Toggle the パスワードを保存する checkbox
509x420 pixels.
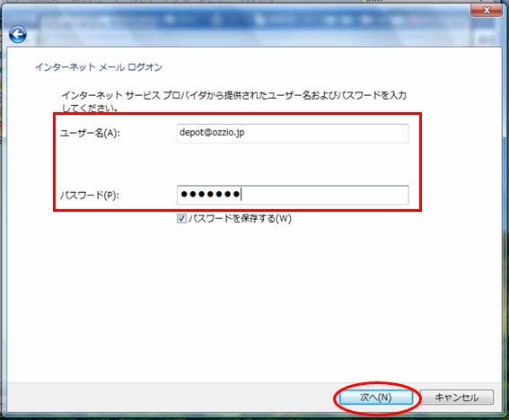click(181, 218)
